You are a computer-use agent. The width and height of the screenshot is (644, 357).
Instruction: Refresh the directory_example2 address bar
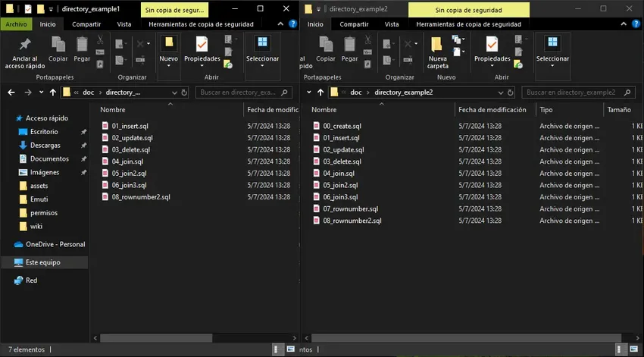tap(512, 92)
